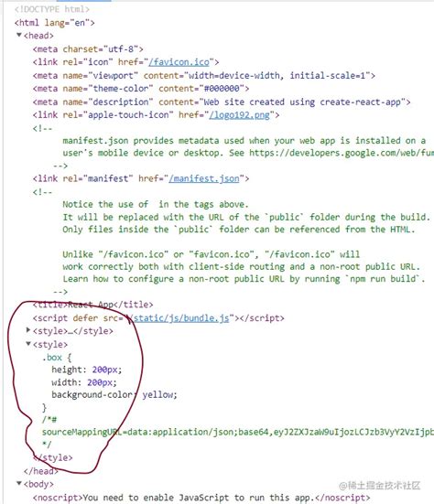
Task: Collapse the expanded style element
Action: coord(28,344)
